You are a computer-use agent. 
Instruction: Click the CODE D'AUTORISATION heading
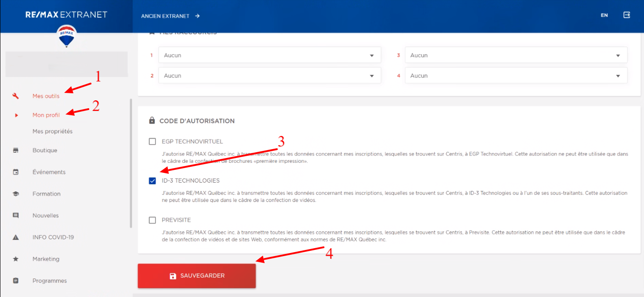point(197,121)
